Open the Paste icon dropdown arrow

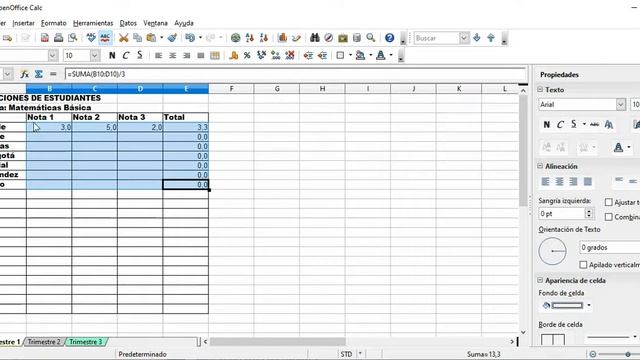162,38
